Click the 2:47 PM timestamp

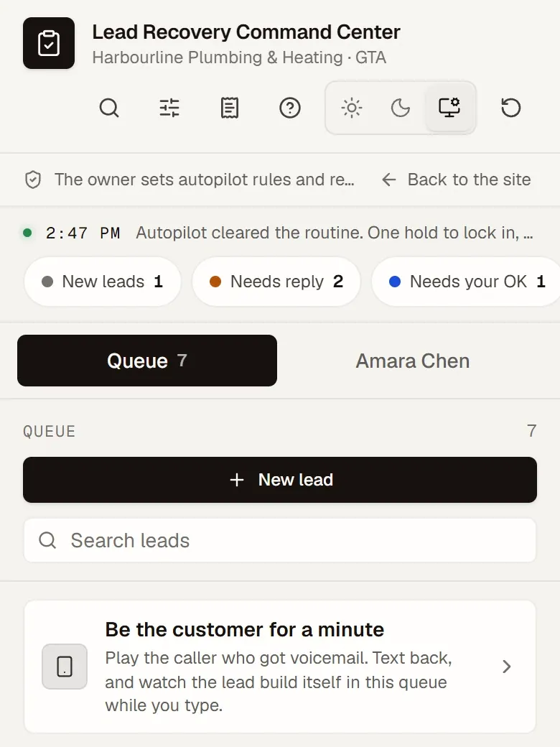tap(83, 233)
